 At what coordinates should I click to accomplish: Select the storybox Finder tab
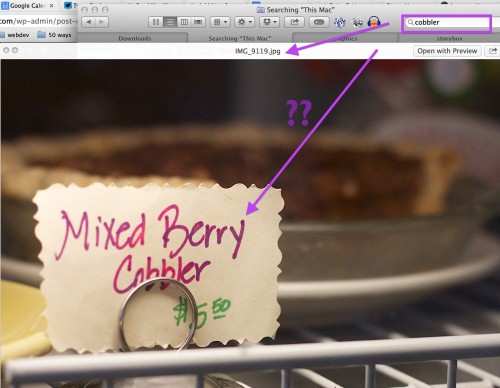[x=449, y=38]
